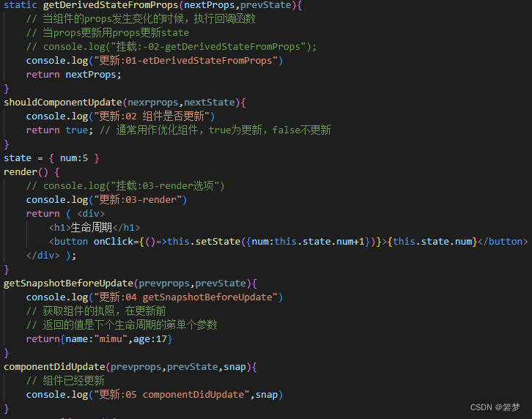
Task: Click the {this.state.num} expression inside button
Action: pos(432,242)
